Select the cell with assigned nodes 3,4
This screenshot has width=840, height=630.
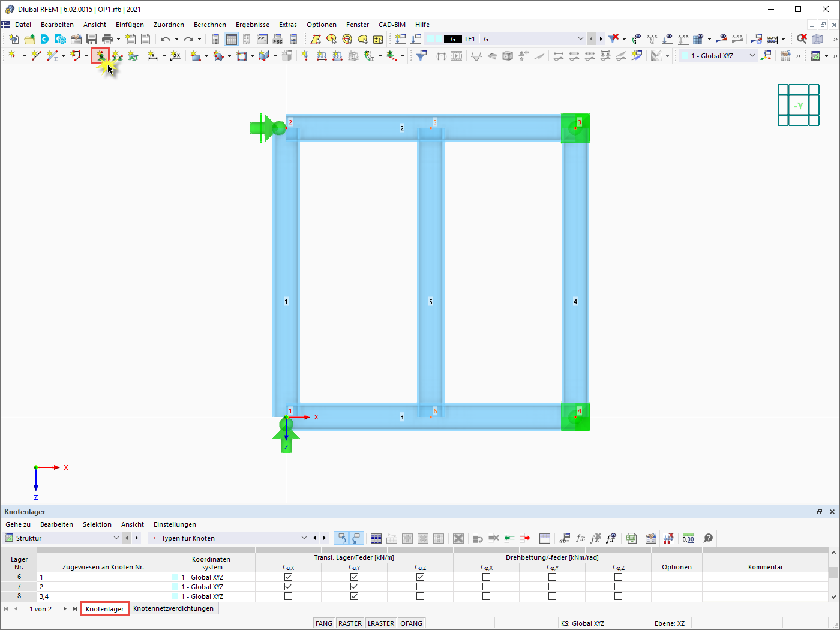pos(103,596)
